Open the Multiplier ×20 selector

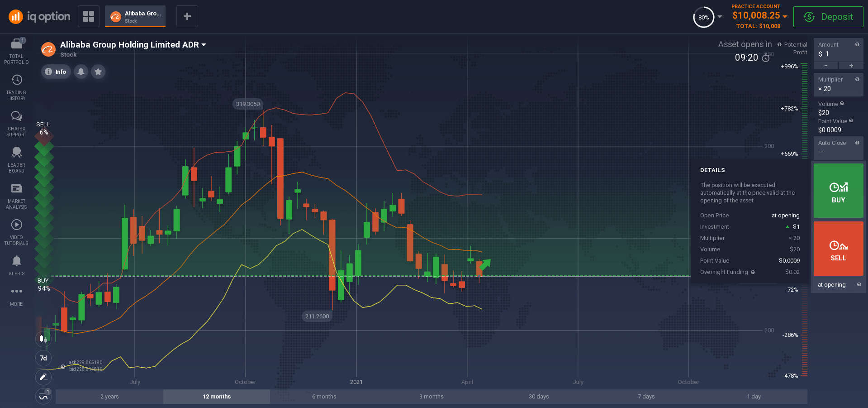tap(839, 84)
